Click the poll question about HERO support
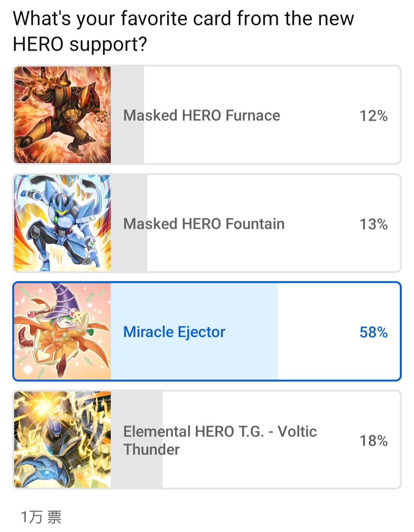 point(183,31)
